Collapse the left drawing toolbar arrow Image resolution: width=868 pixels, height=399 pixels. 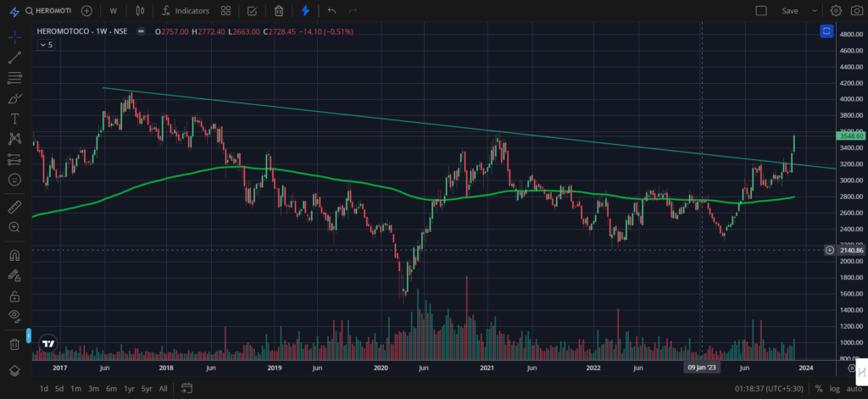(29, 335)
